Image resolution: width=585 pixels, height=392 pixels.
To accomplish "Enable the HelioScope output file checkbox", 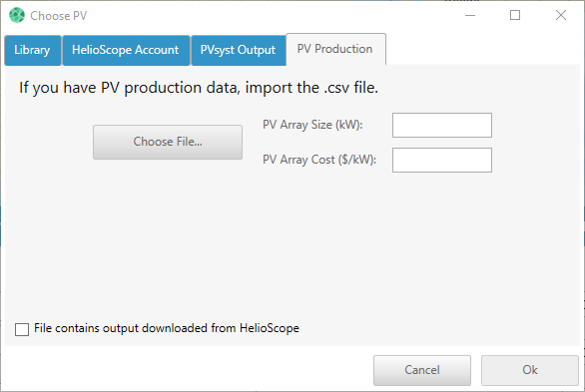I will [22, 329].
